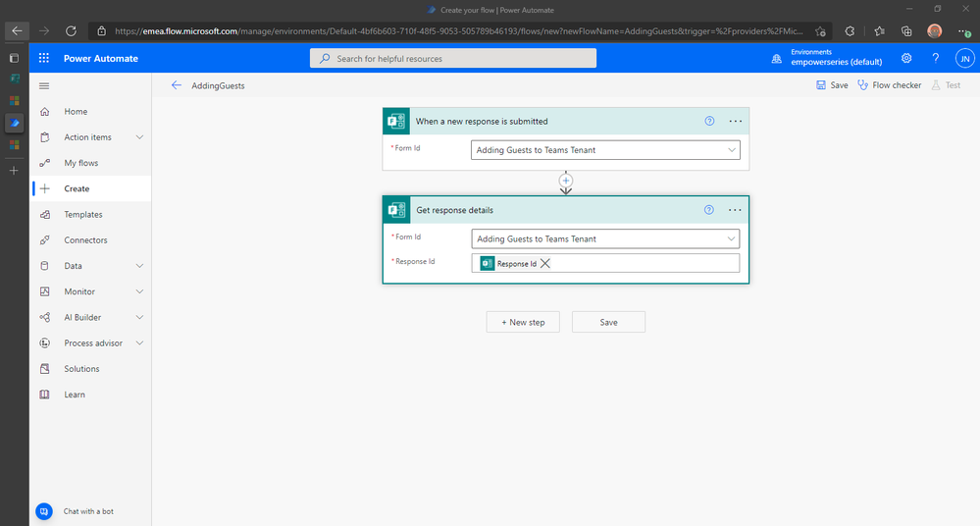This screenshot has height=526, width=980.
Task: Open the vertical tabs icon in sidebar
Action: (x=14, y=58)
